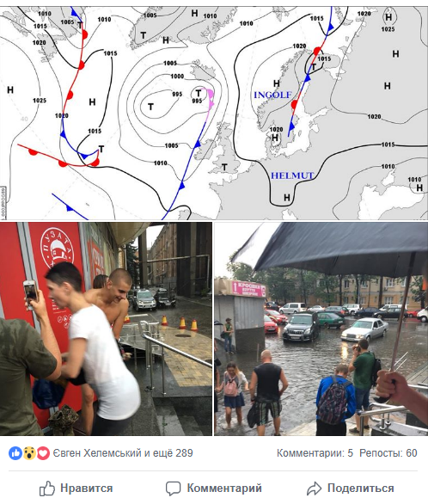Click the share arrow icon beside Поделиться
The width and height of the screenshot is (428, 504).
314,489
